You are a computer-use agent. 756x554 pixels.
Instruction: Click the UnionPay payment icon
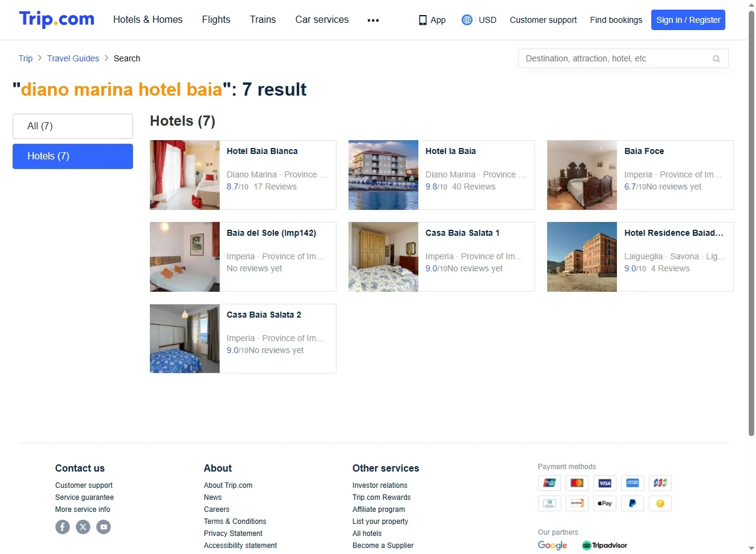click(549, 483)
